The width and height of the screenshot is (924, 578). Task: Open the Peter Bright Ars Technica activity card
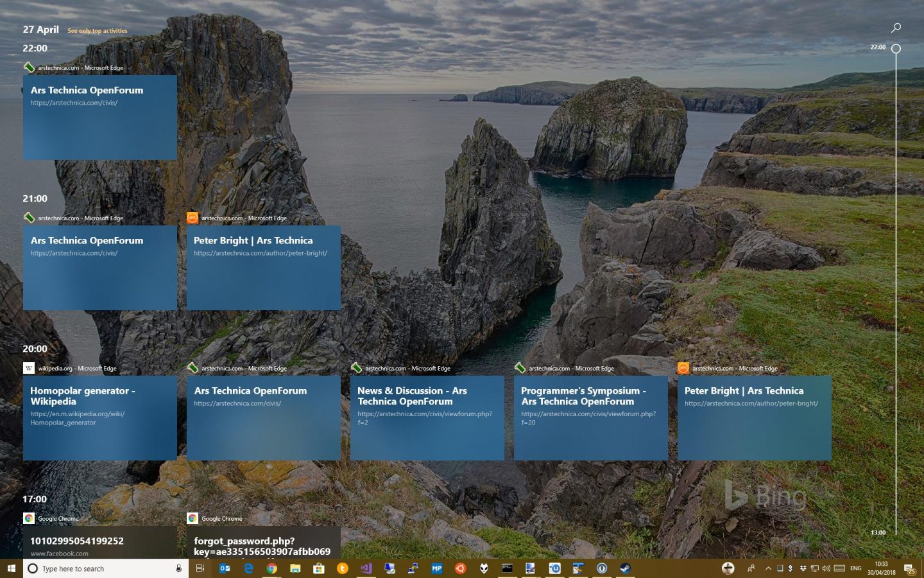pyautogui.click(x=754, y=417)
